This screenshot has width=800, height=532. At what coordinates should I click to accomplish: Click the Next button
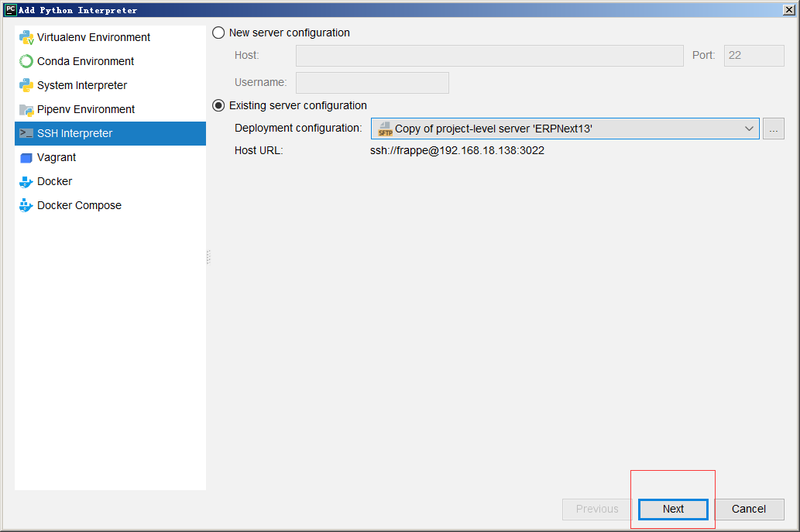pyautogui.click(x=673, y=509)
